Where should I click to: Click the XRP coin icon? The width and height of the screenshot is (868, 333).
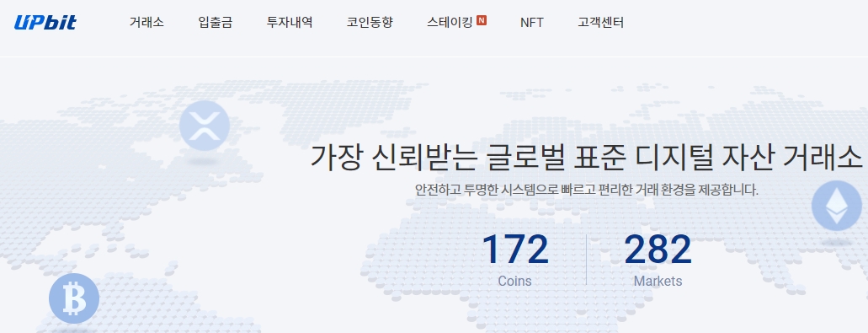click(205, 126)
